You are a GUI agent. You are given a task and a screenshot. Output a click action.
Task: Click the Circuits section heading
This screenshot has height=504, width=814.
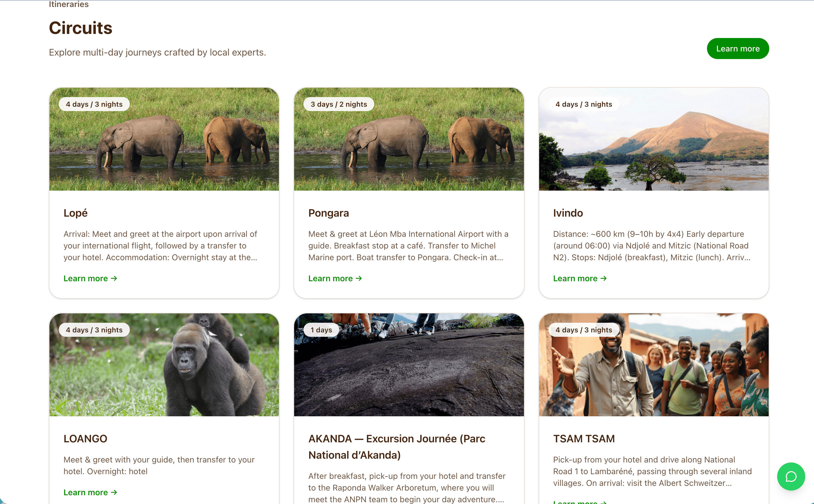81,28
